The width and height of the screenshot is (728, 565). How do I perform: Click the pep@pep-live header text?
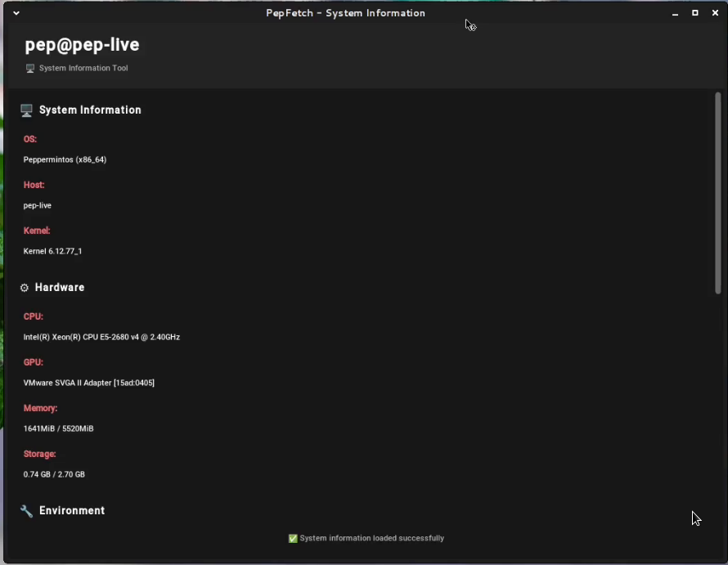click(x=82, y=45)
